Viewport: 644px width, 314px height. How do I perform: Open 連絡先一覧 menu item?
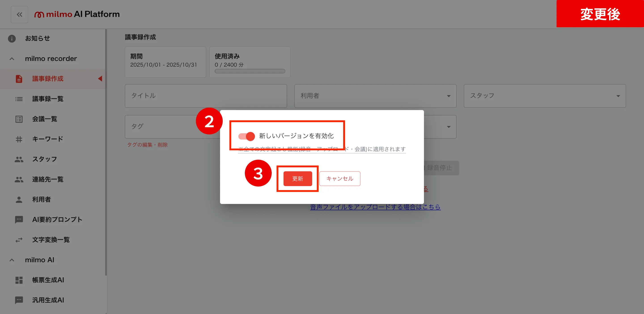click(x=47, y=180)
